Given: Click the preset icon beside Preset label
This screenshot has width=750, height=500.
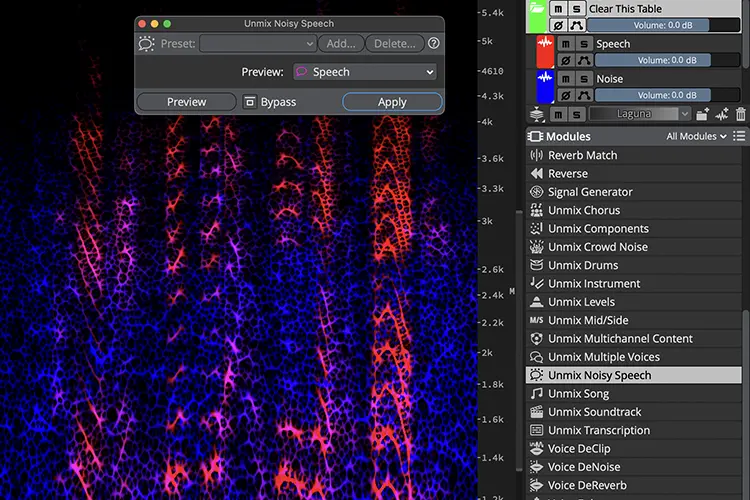Looking at the screenshot, I should tap(146, 44).
